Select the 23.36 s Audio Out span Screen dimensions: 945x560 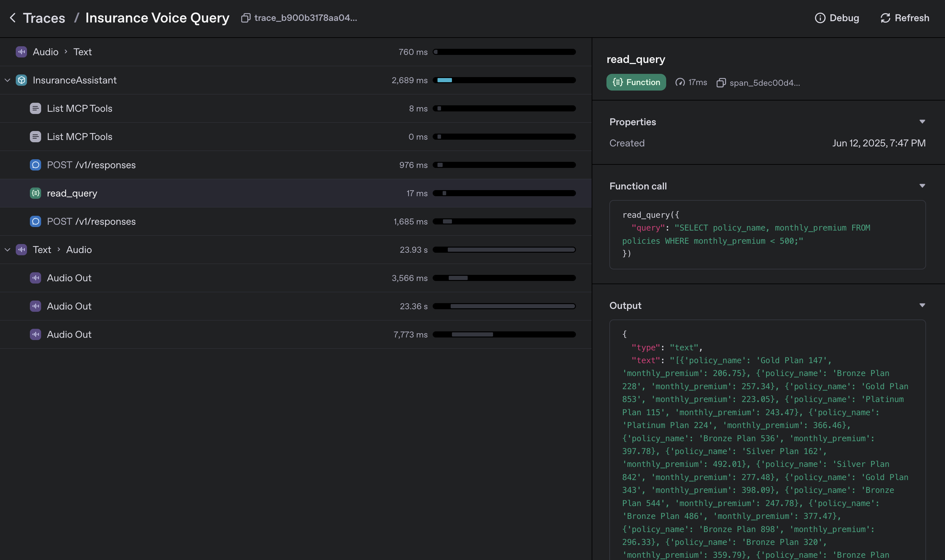pos(69,306)
